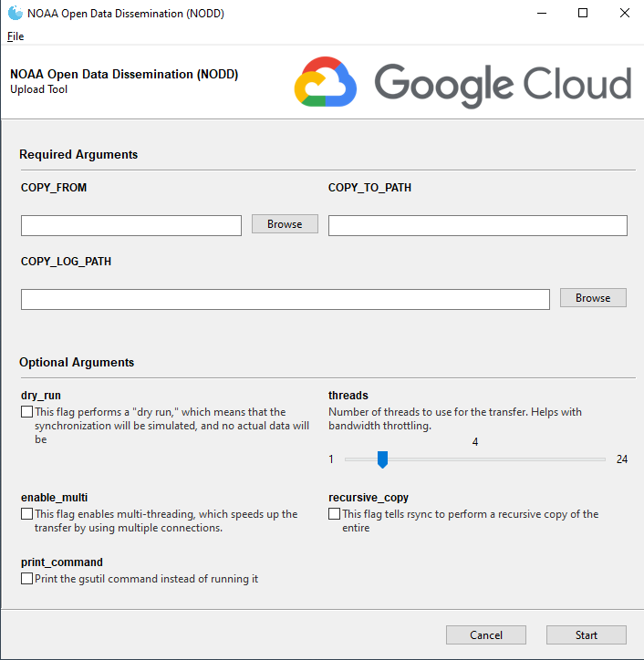Image resolution: width=644 pixels, height=660 pixels.
Task: Click the threads slider handle
Action: (x=382, y=459)
